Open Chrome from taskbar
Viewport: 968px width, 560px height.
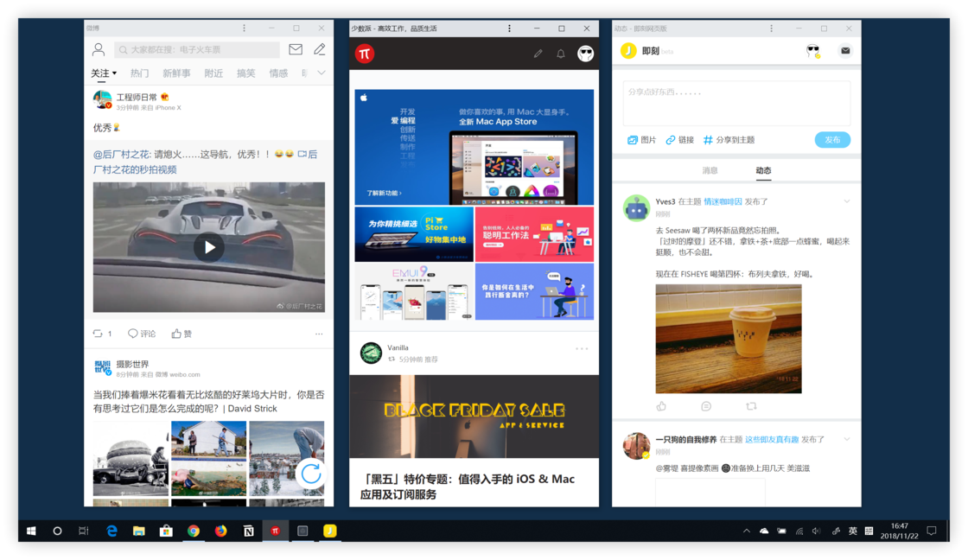pos(194,531)
